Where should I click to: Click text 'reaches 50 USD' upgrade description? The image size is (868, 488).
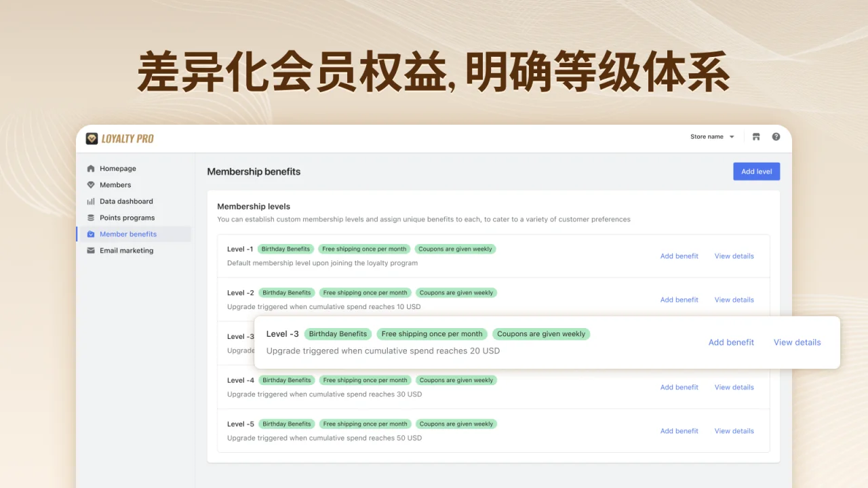click(x=395, y=439)
